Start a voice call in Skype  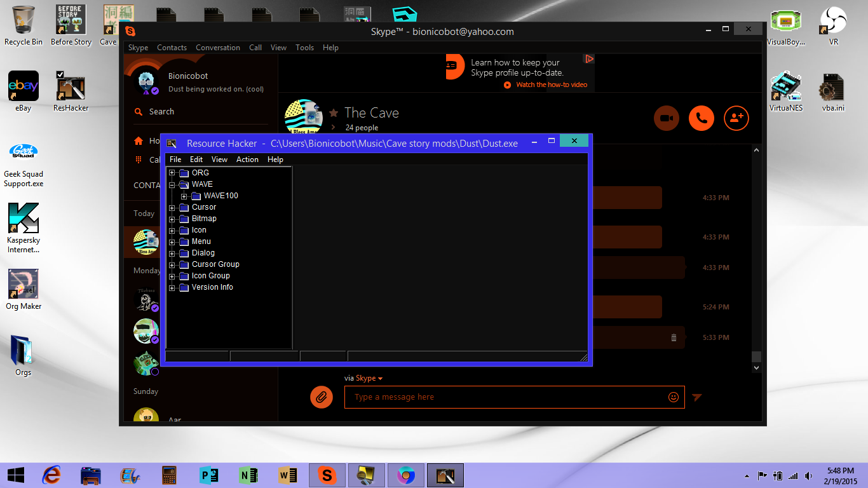[702, 118]
